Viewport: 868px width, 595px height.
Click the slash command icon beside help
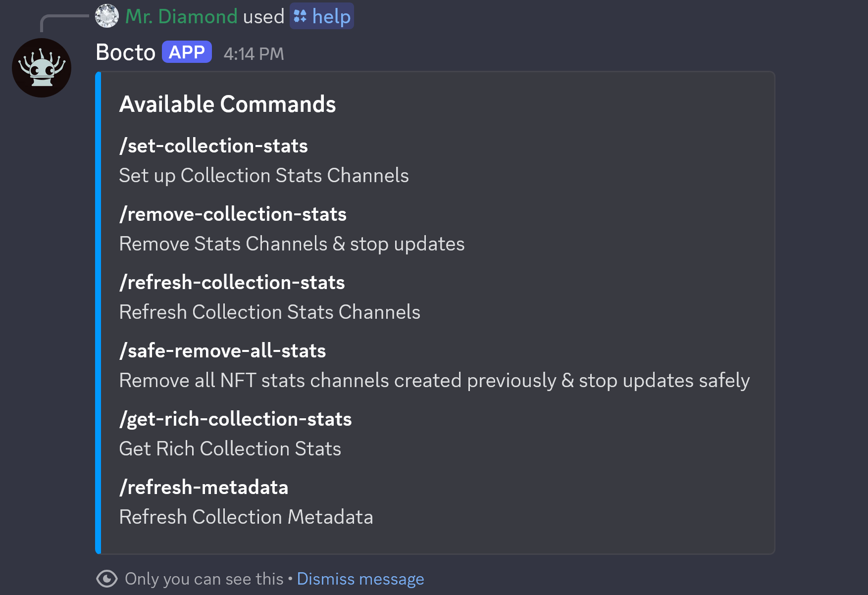(x=300, y=16)
